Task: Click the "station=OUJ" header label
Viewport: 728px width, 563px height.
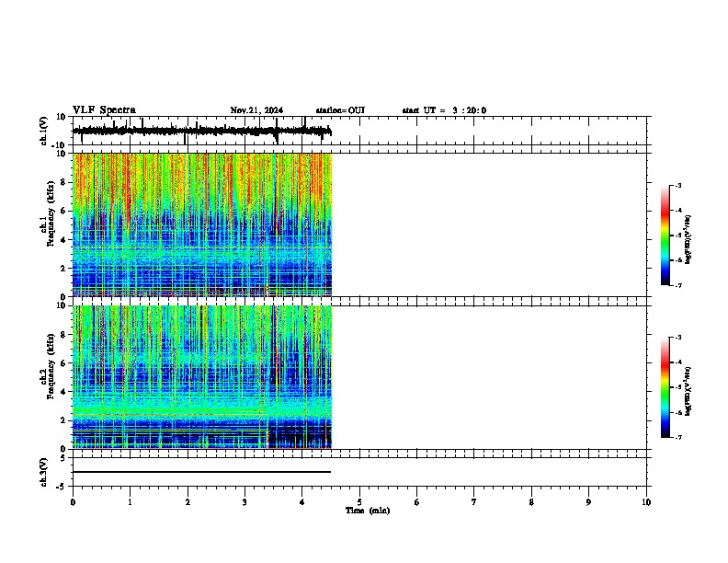Action: coord(340,110)
